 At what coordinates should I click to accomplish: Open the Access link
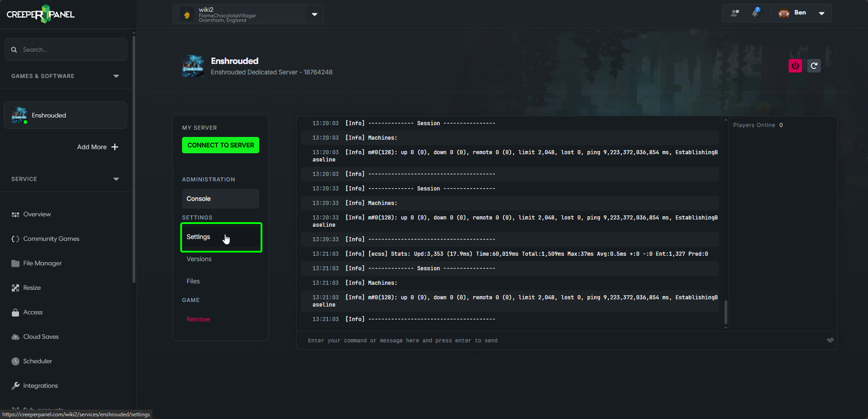coord(33,312)
